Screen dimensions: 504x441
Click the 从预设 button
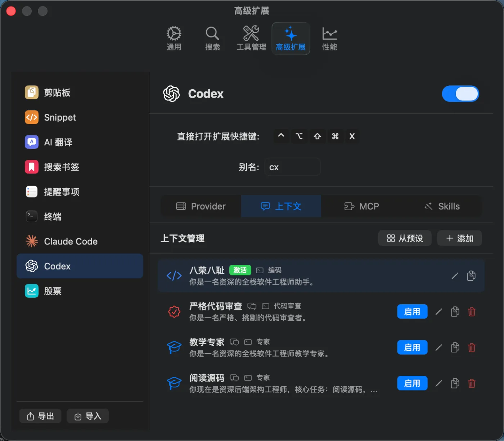tap(405, 238)
